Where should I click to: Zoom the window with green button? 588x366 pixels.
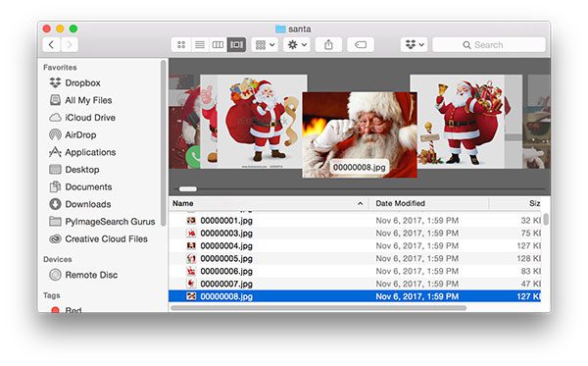point(73,28)
